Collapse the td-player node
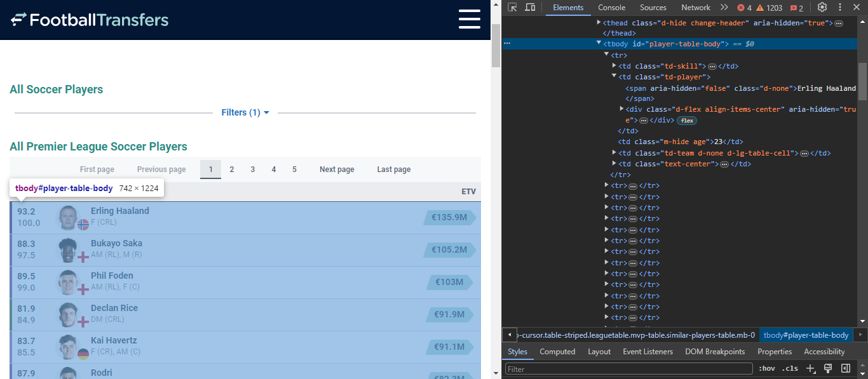 click(614, 77)
